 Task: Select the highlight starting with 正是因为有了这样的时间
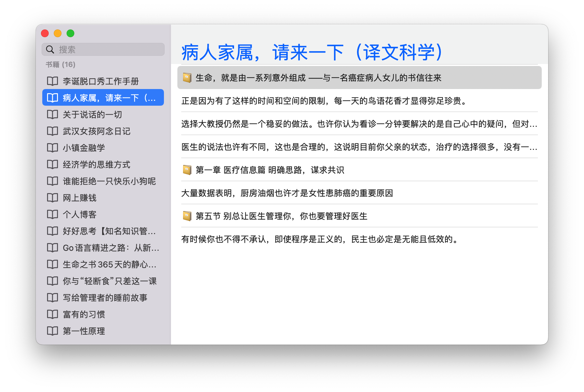(x=323, y=102)
